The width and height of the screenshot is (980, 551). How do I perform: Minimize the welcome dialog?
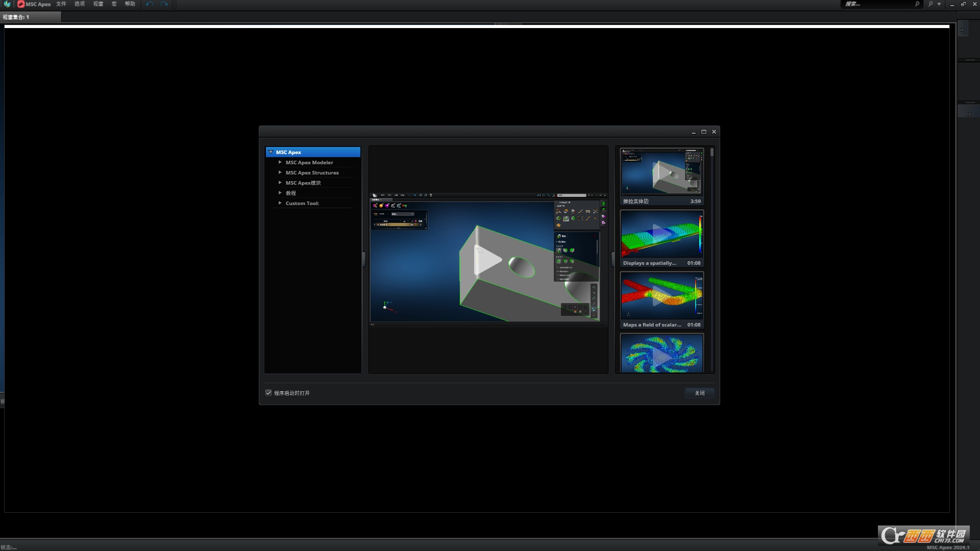pos(693,132)
